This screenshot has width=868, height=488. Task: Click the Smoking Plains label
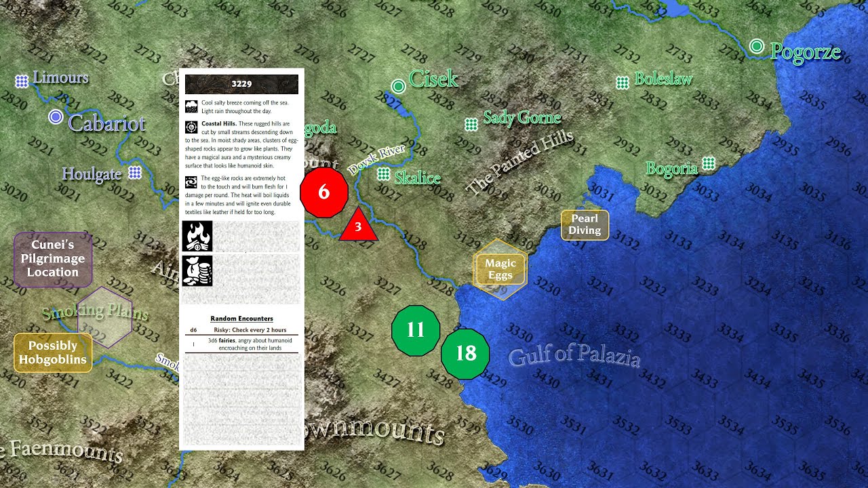coord(95,312)
